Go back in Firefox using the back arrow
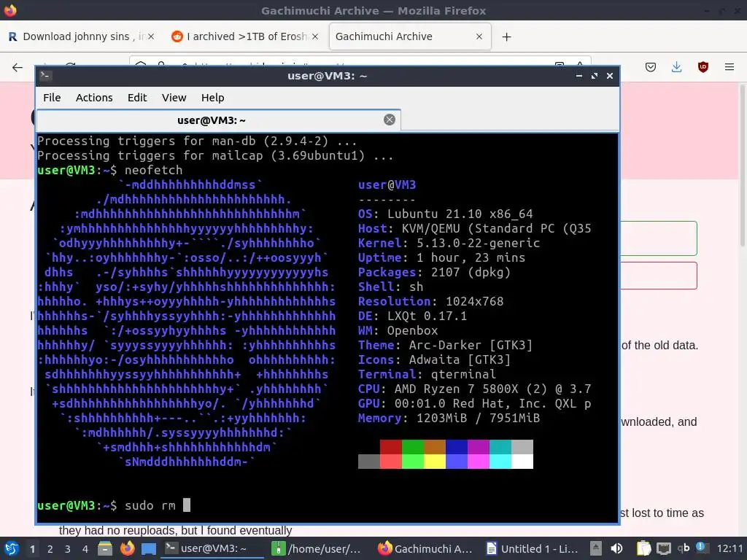This screenshot has width=747, height=560. pos(18,67)
